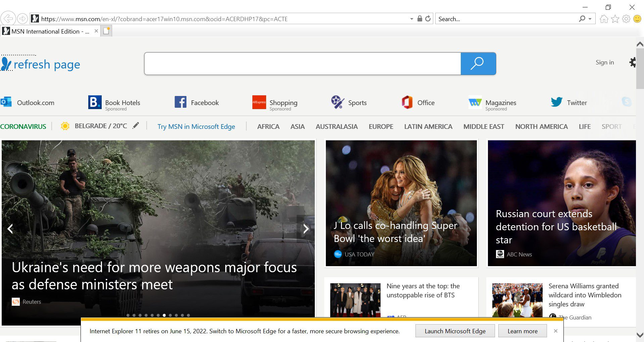
Task: Open the Favorites star icon
Action: coord(615,19)
